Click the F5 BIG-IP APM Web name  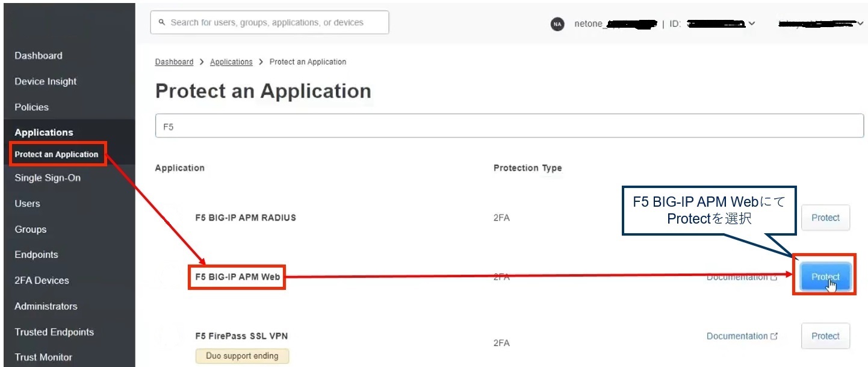237,277
